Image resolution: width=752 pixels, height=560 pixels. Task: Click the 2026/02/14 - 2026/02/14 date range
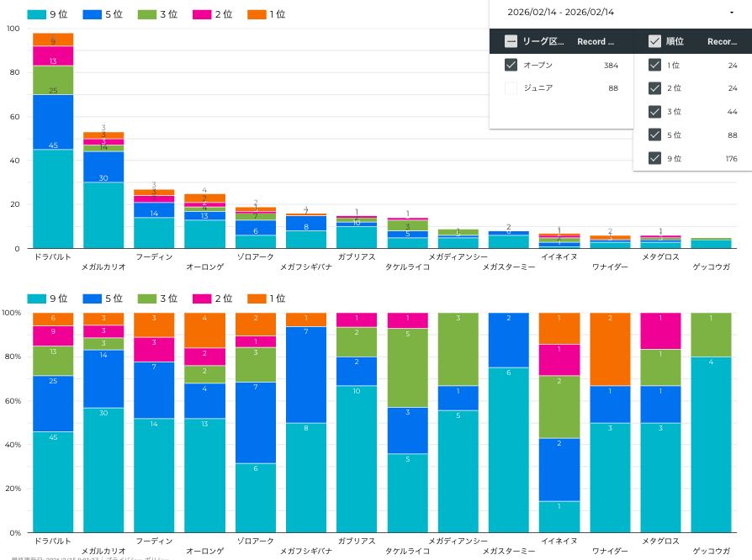coord(560,13)
